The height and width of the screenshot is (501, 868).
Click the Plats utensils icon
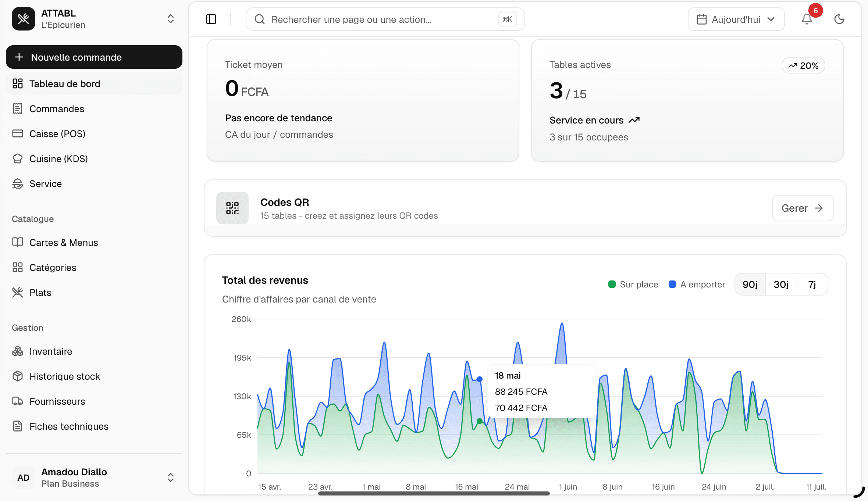click(x=18, y=292)
